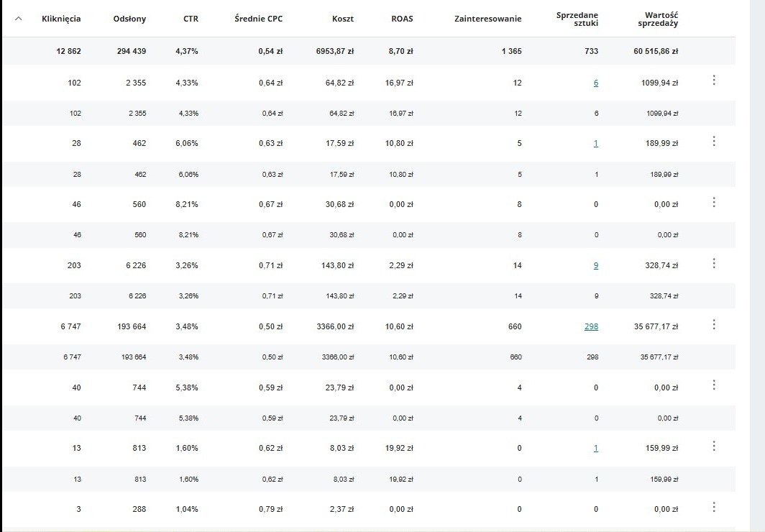The width and height of the screenshot is (765, 532).
Task: Sort table by ROAS column header
Action: (x=401, y=19)
